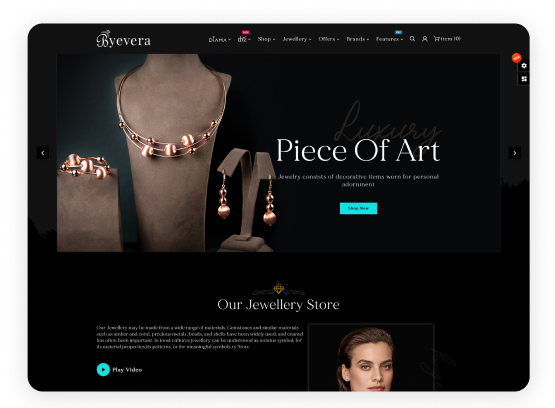The image size is (555, 408).
Task: Open the user account icon
Action: click(x=425, y=39)
